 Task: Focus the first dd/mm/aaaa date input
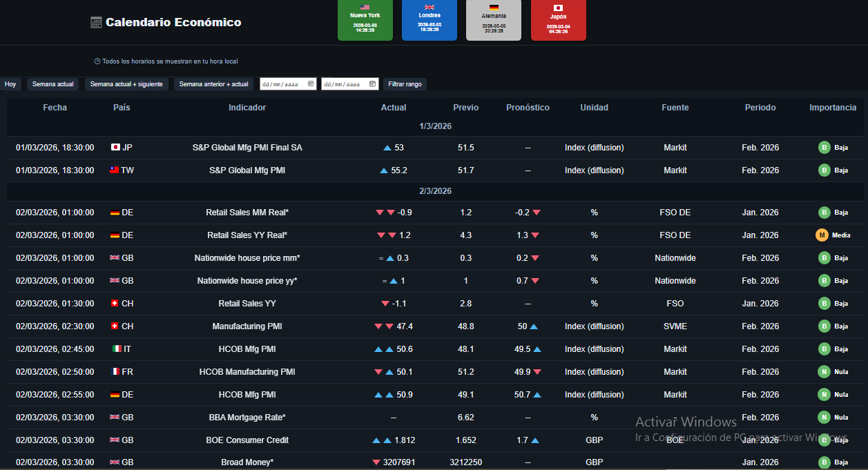282,84
